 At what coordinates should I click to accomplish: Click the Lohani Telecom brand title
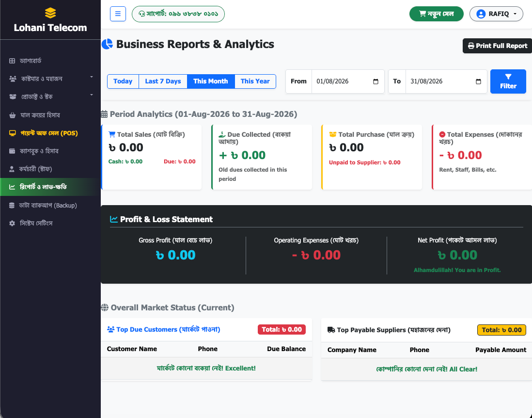50,28
